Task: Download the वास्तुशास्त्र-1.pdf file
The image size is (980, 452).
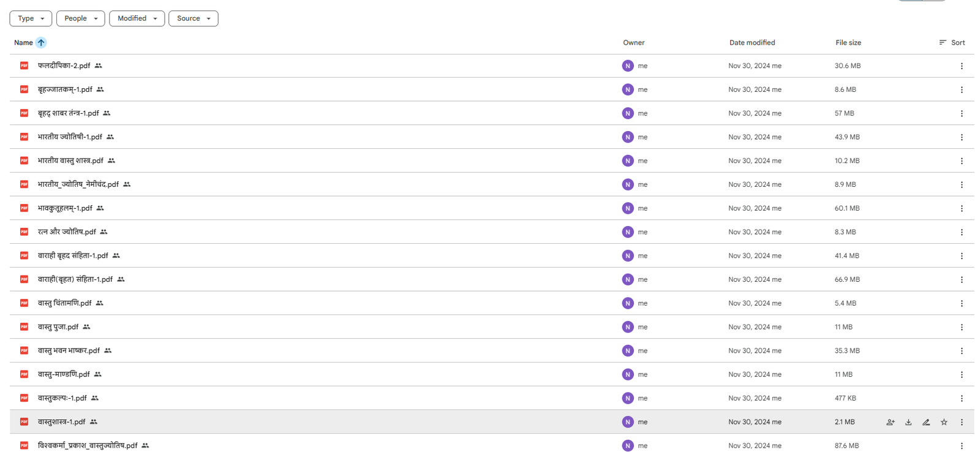Action: 908,422
